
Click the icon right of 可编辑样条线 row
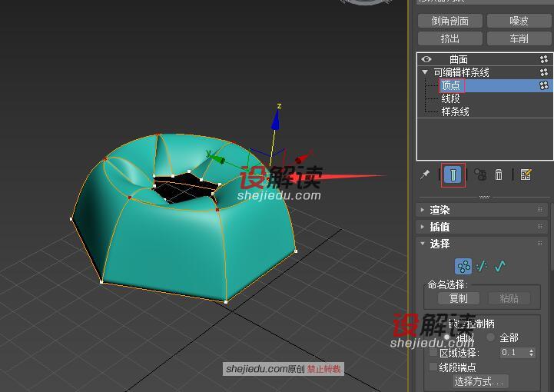[x=544, y=72]
